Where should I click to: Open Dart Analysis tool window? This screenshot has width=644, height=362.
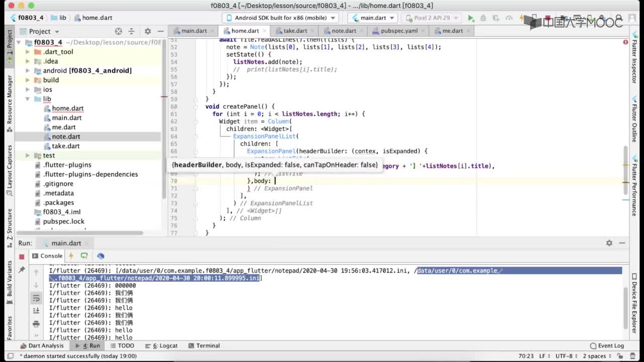coord(42,346)
